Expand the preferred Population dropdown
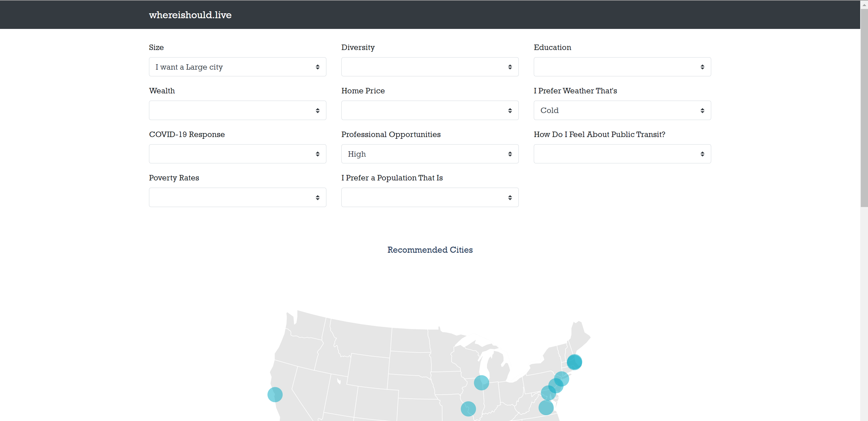This screenshot has height=421, width=868. pos(430,197)
